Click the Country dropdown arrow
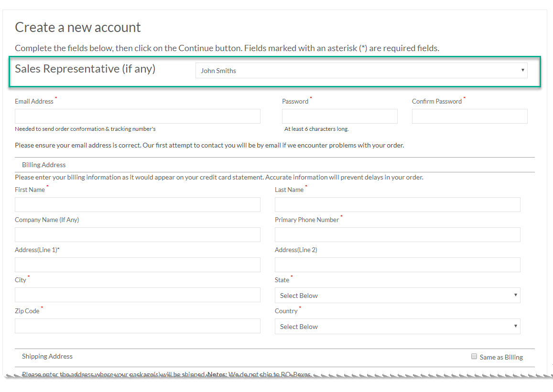The height and width of the screenshot is (392, 553). [x=515, y=327]
